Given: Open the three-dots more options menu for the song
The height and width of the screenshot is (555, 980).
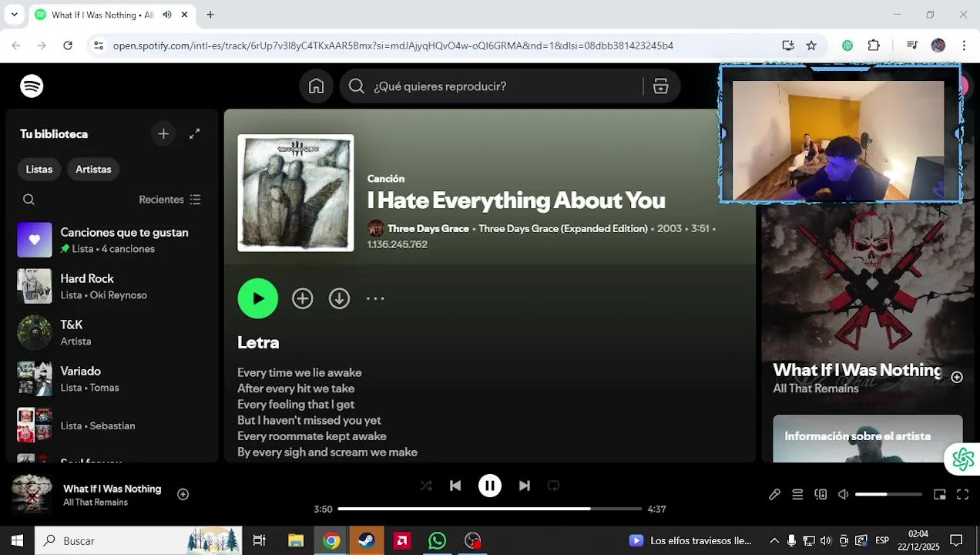Looking at the screenshot, I should 375,299.
